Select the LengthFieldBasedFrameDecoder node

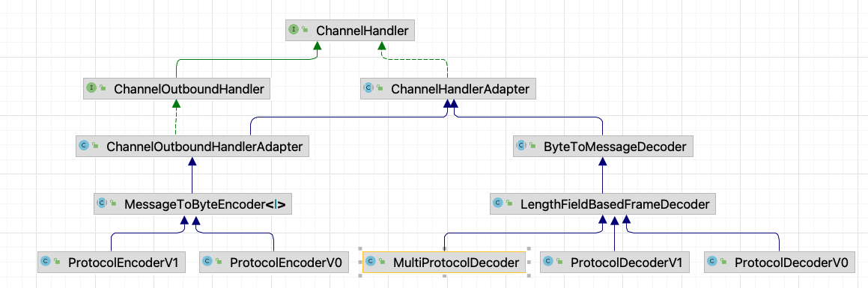coord(603,204)
